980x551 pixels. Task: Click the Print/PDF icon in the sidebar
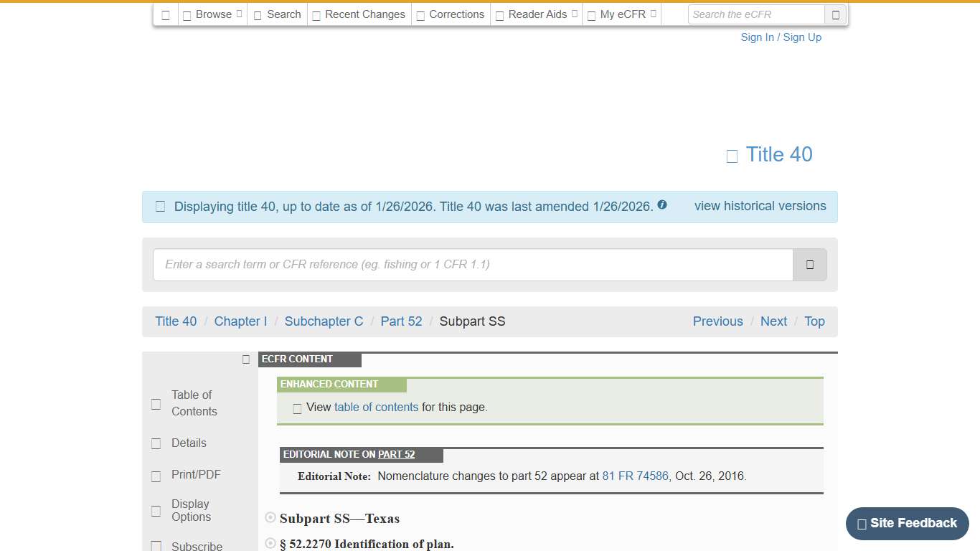(156, 476)
